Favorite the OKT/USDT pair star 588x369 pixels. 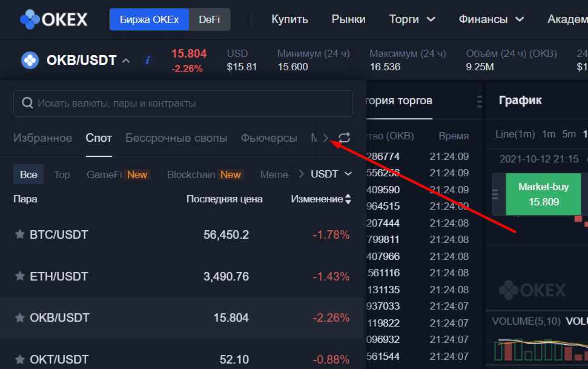(x=20, y=359)
